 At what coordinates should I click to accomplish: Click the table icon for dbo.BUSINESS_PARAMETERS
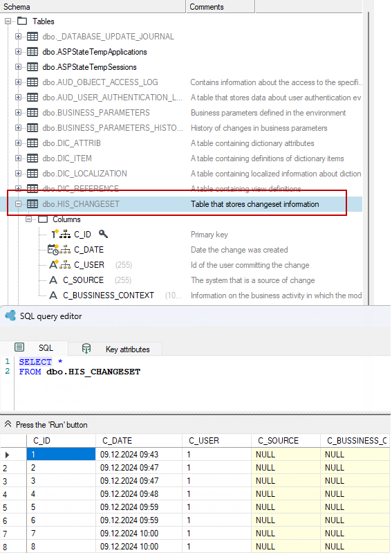tap(32, 113)
